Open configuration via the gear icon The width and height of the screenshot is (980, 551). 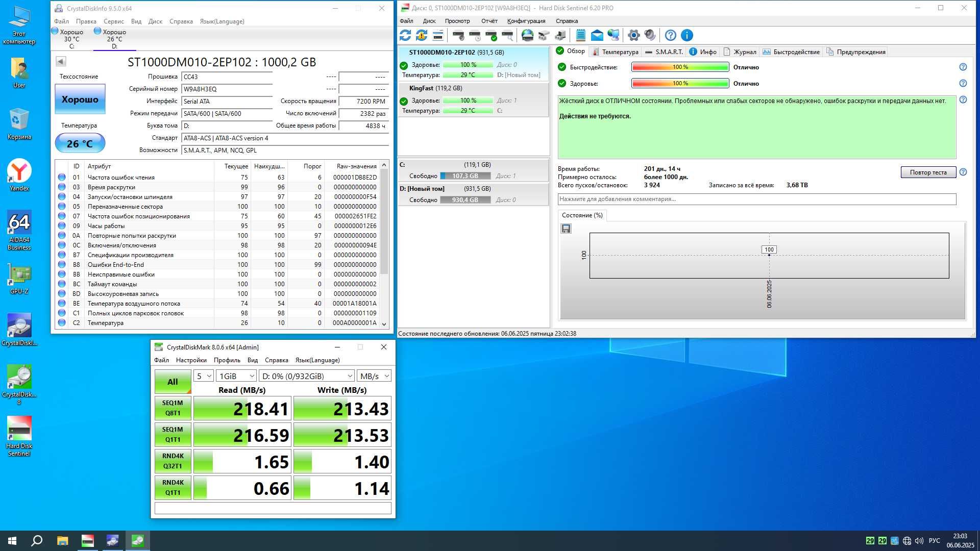pyautogui.click(x=634, y=35)
